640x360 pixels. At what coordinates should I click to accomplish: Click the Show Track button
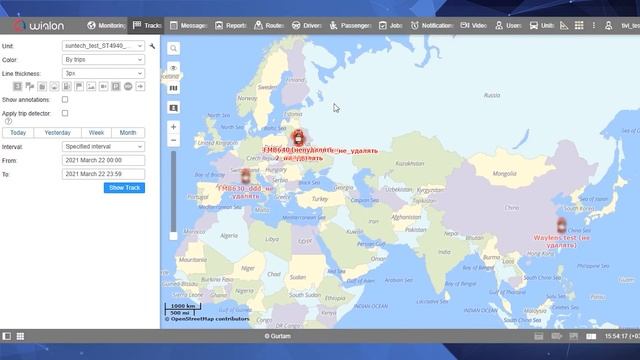pyautogui.click(x=124, y=188)
